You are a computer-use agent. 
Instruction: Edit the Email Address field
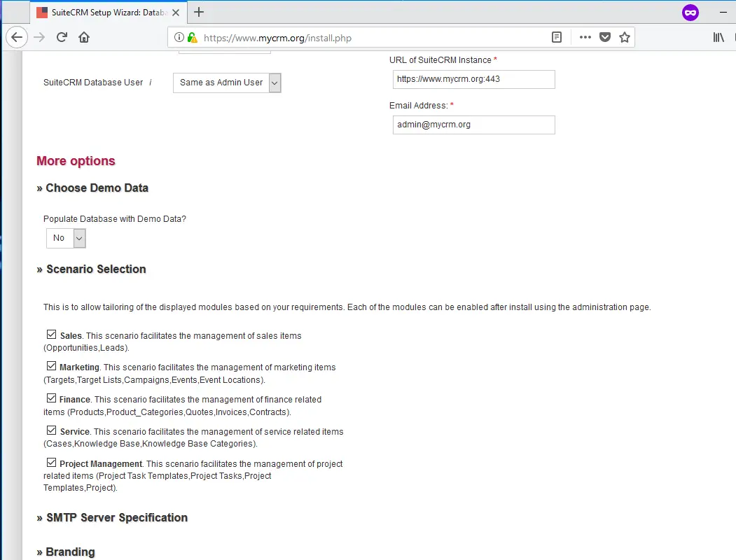pos(474,125)
